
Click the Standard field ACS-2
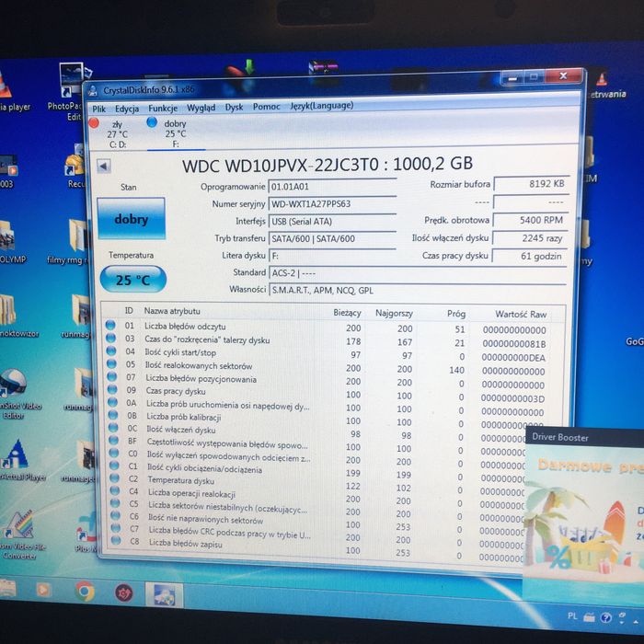pyautogui.click(x=418, y=272)
